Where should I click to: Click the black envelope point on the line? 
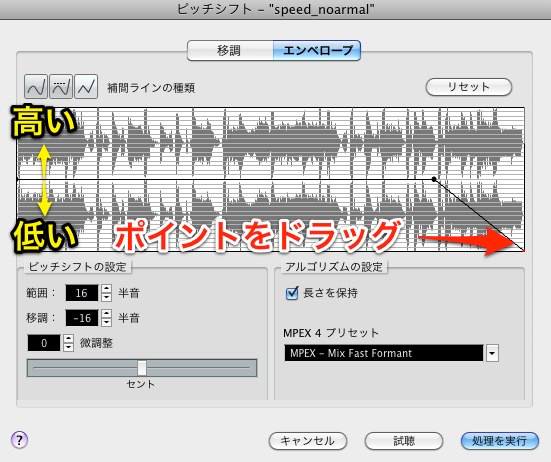tap(434, 179)
